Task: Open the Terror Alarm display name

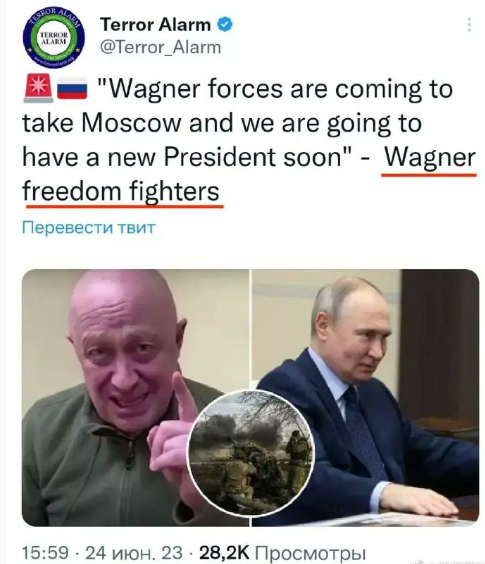Action: [x=155, y=25]
